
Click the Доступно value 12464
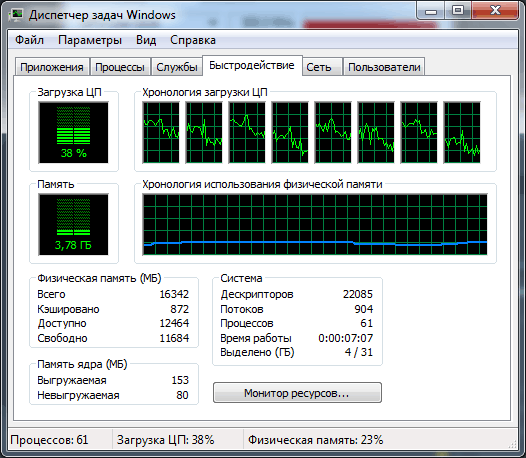[174, 323]
